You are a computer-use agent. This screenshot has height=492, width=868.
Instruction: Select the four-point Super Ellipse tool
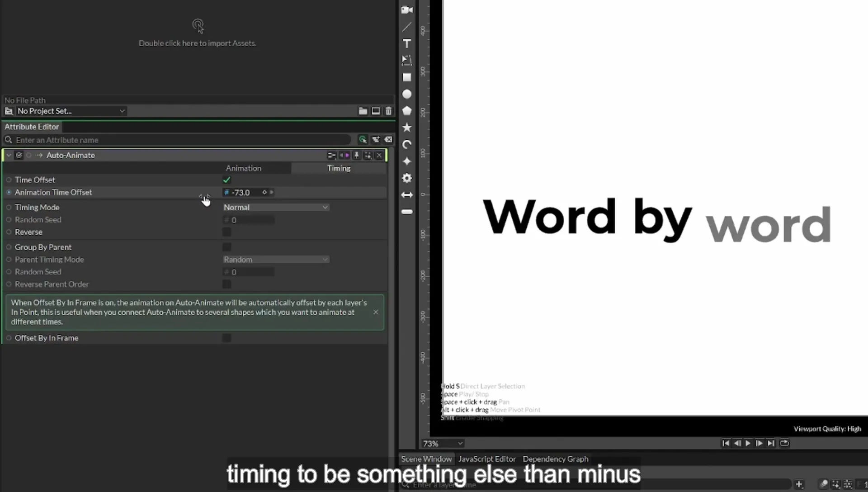tap(407, 161)
